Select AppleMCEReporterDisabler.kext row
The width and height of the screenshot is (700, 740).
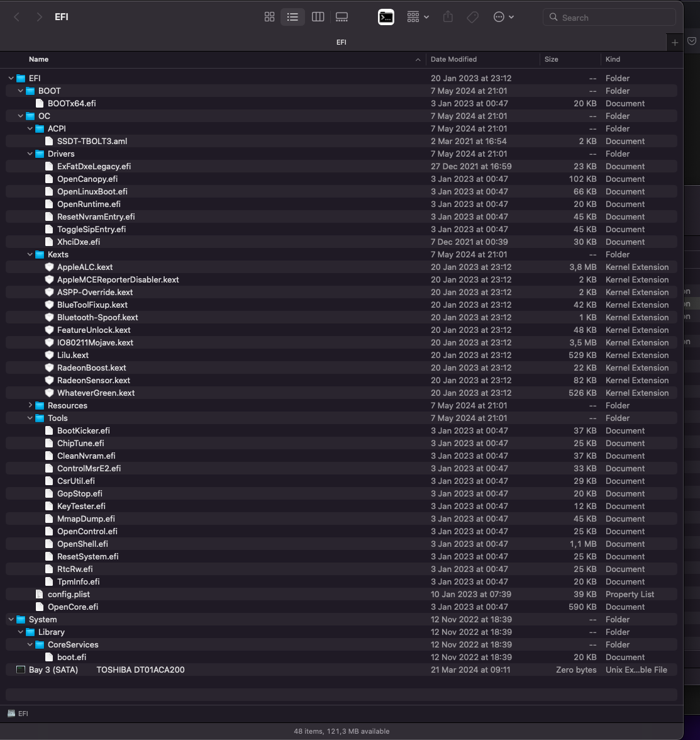(342, 279)
